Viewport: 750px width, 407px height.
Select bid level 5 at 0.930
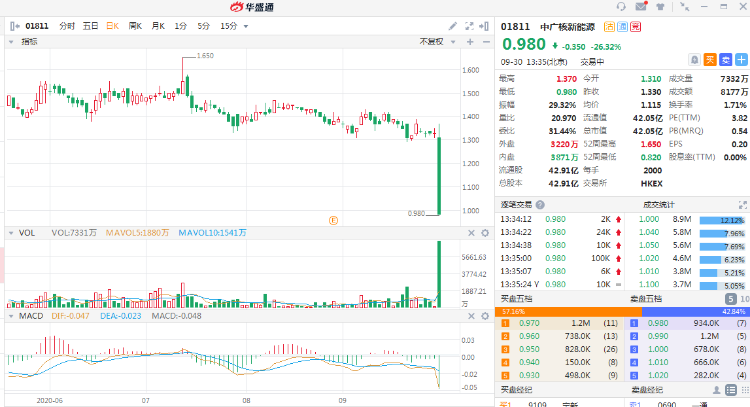pos(560,375)
